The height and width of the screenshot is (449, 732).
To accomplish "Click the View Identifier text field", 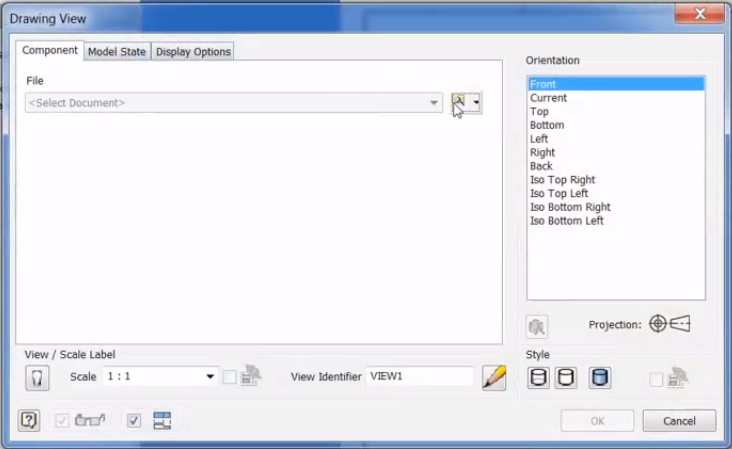I will point(419,377).
